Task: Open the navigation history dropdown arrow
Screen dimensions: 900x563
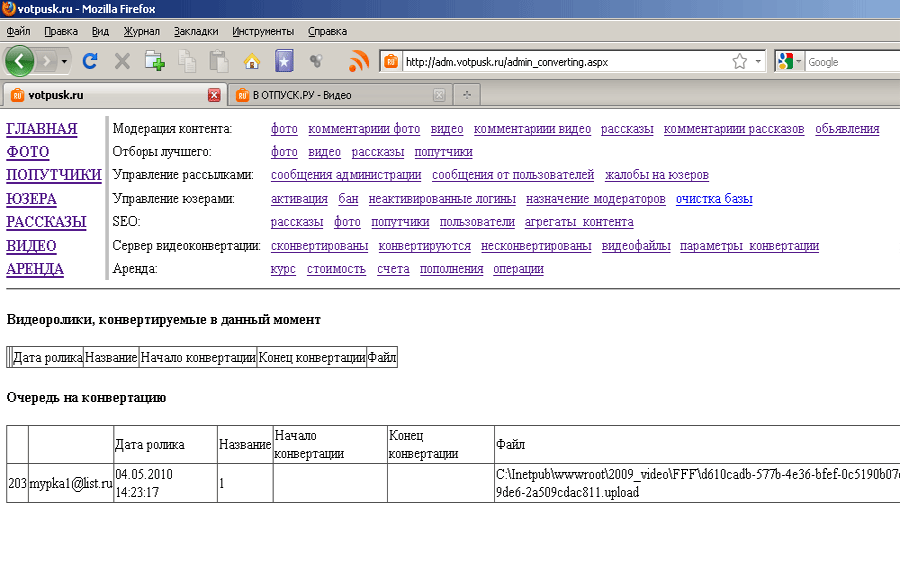Action: [64, 61]
